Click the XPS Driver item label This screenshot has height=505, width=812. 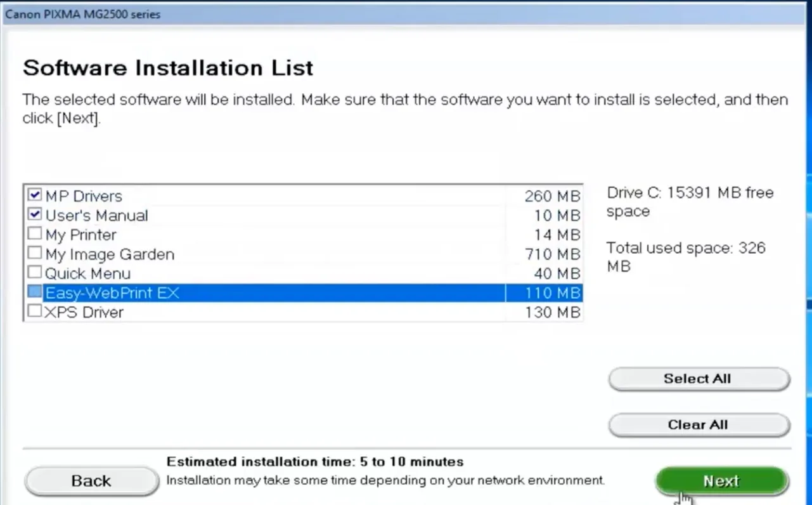click(x=84, y=313)
